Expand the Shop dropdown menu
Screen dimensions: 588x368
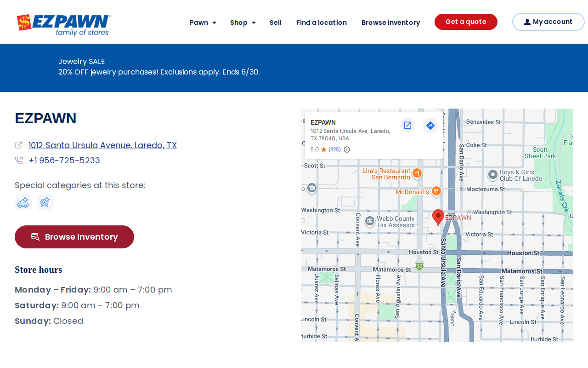[243, 23]
